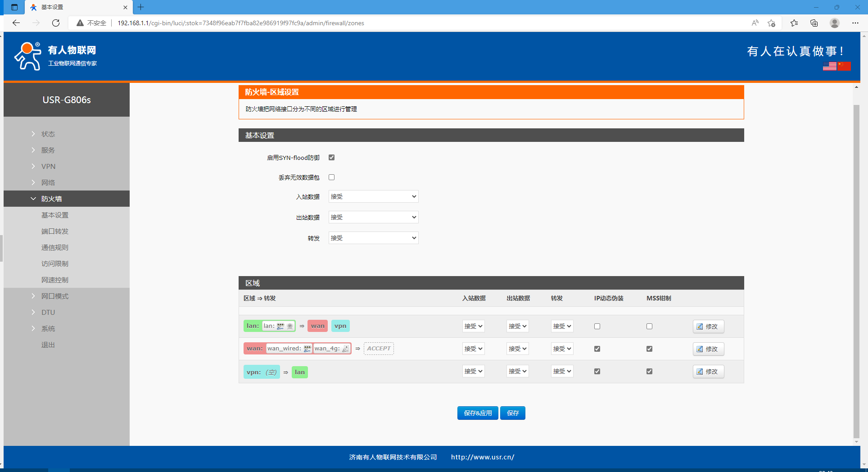This screenshot has width=868, height=472.
Task: Click the US flag language icon
Action: pyautogui.click(x=829, y=66)
